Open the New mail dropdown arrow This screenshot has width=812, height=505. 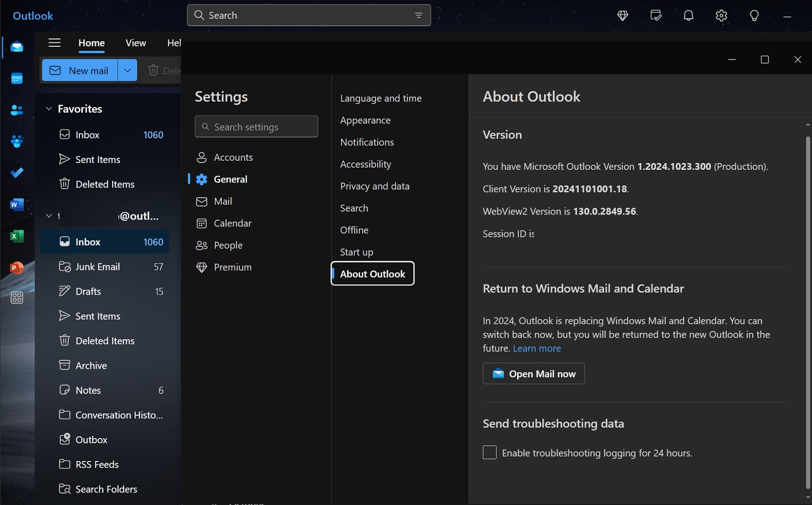click(x=127, y=70)
